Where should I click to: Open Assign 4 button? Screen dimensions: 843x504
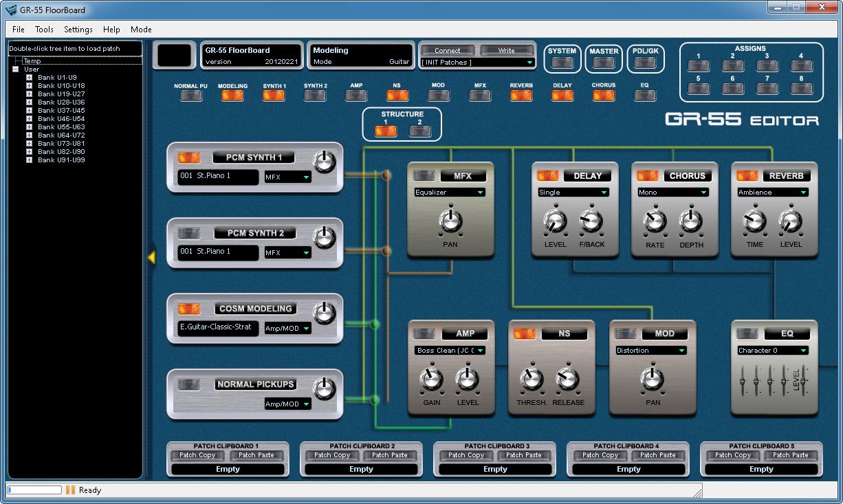pos(802,66)
